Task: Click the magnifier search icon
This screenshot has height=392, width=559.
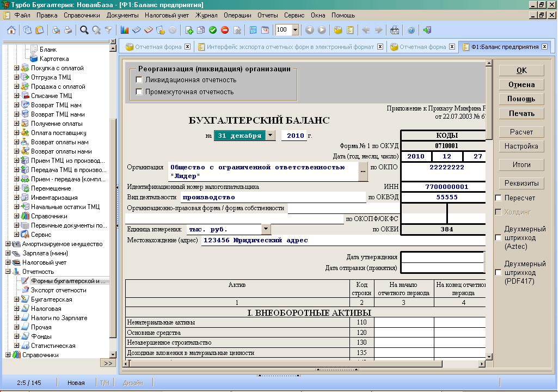Action: pyautogui.click(x=84, y=30)
